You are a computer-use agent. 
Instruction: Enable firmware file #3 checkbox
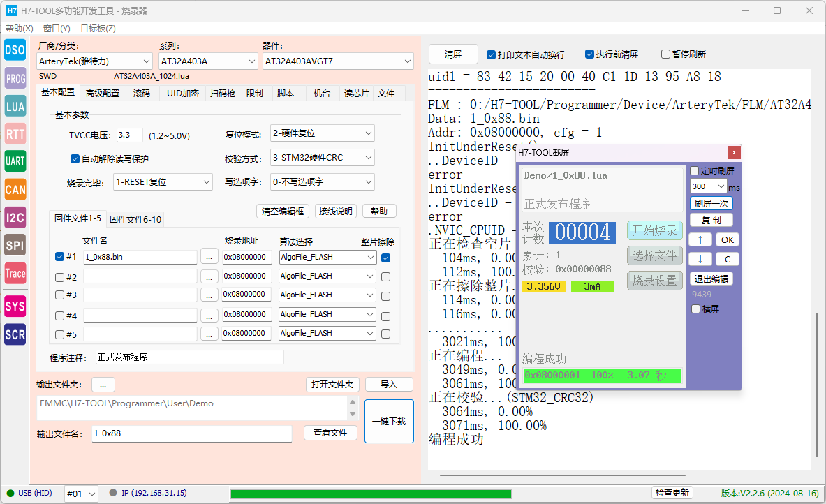pyautogui.click(x=59, y=295)
